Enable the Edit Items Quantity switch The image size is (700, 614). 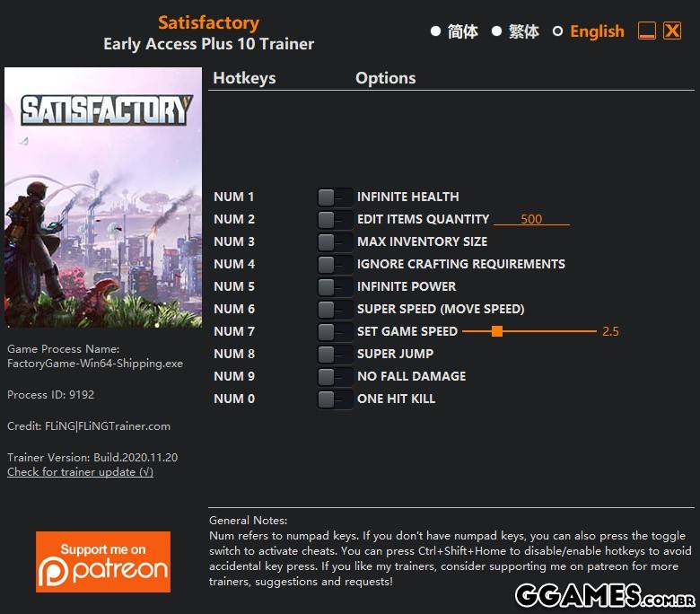[335, 219]
